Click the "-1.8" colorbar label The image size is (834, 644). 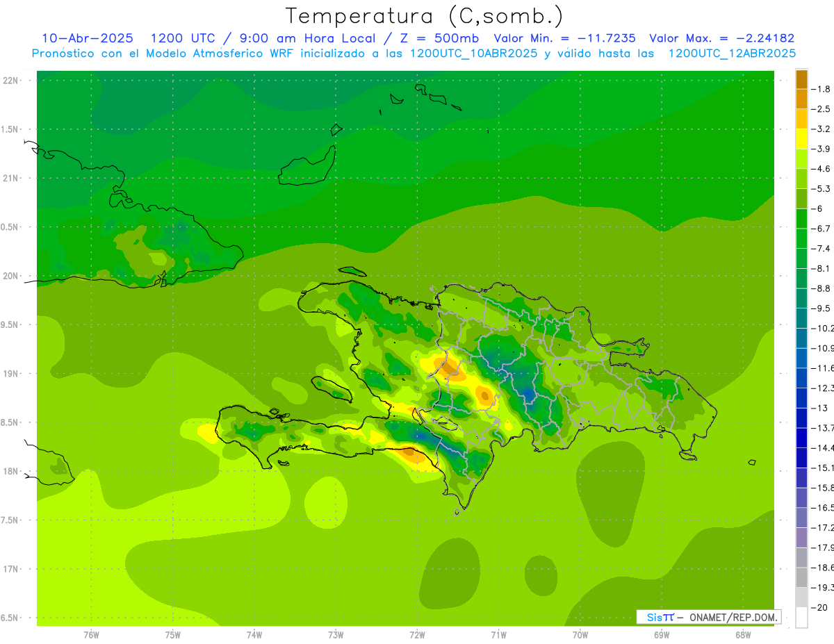click(x=821, y=89)
